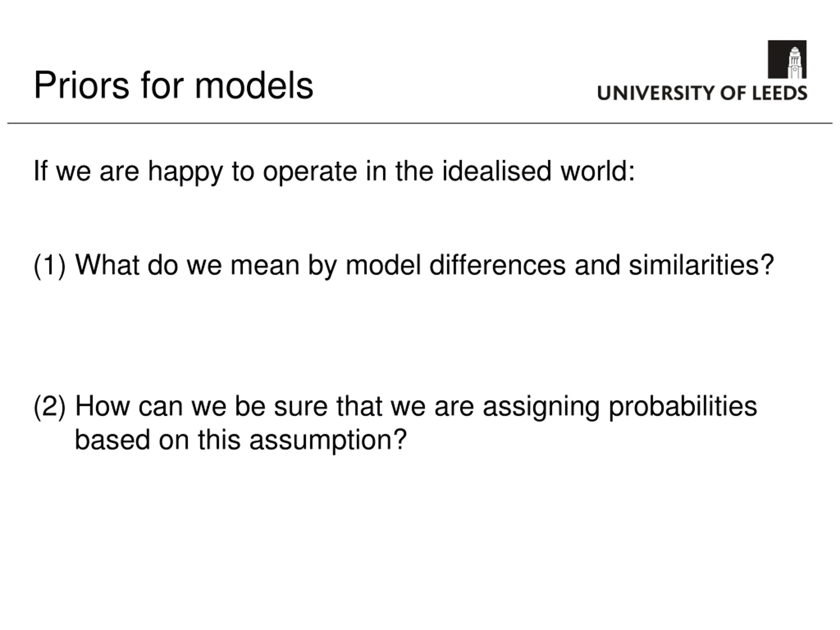Click the word models in the title
The image size is (840, 630).
[254, 85]
